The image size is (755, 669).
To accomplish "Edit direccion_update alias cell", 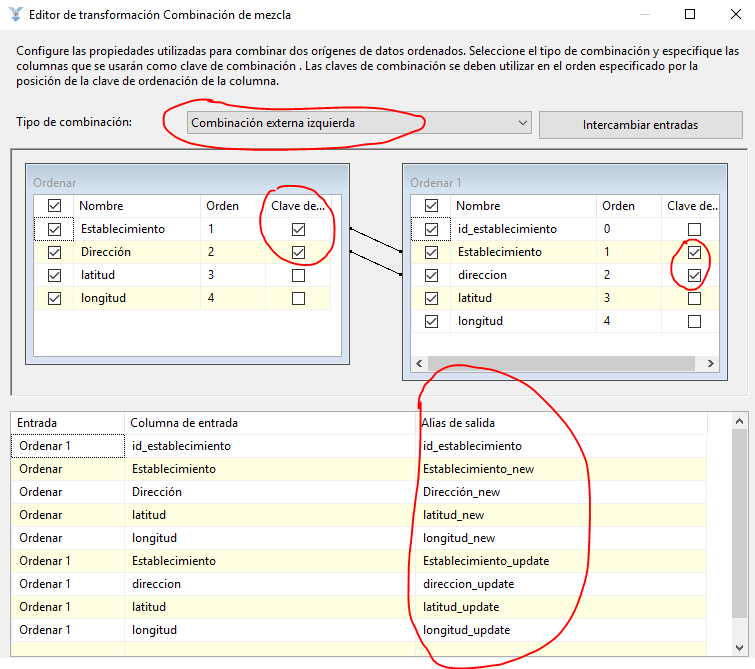I will coord(561,584).
